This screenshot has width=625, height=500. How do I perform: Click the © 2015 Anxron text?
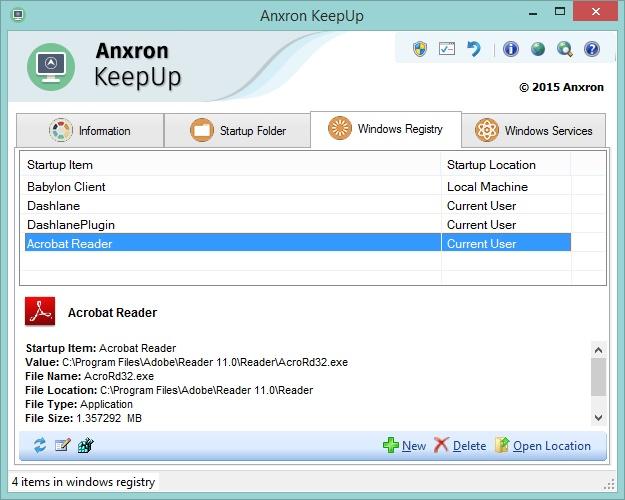561,87
